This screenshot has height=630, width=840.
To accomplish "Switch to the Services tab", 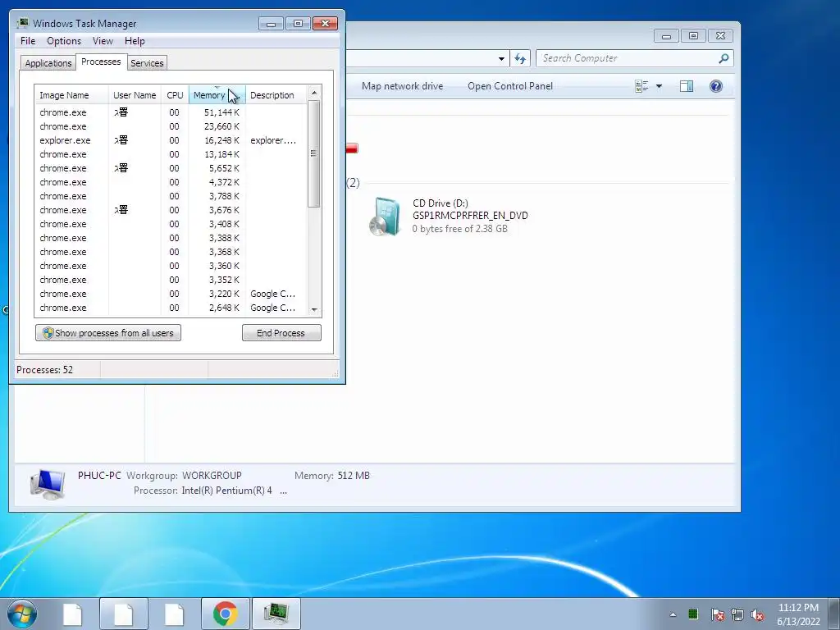I will (147, 63).
